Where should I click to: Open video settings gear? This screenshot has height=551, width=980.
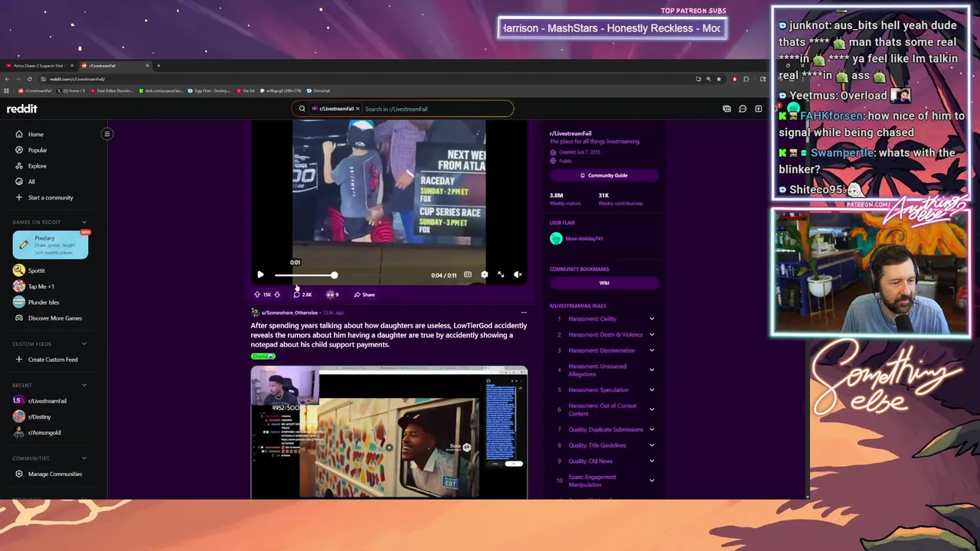coord(484,275)
